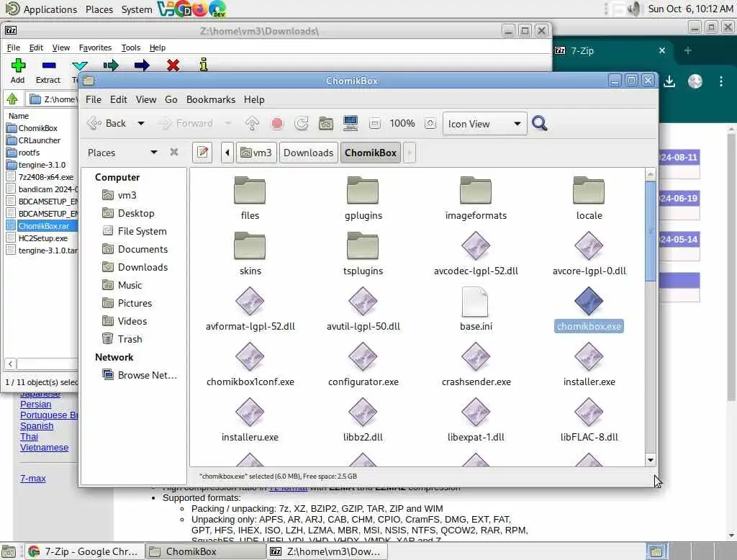
Task: Click the Info icon in the 7-Zip toolbar
Action: 203,64
